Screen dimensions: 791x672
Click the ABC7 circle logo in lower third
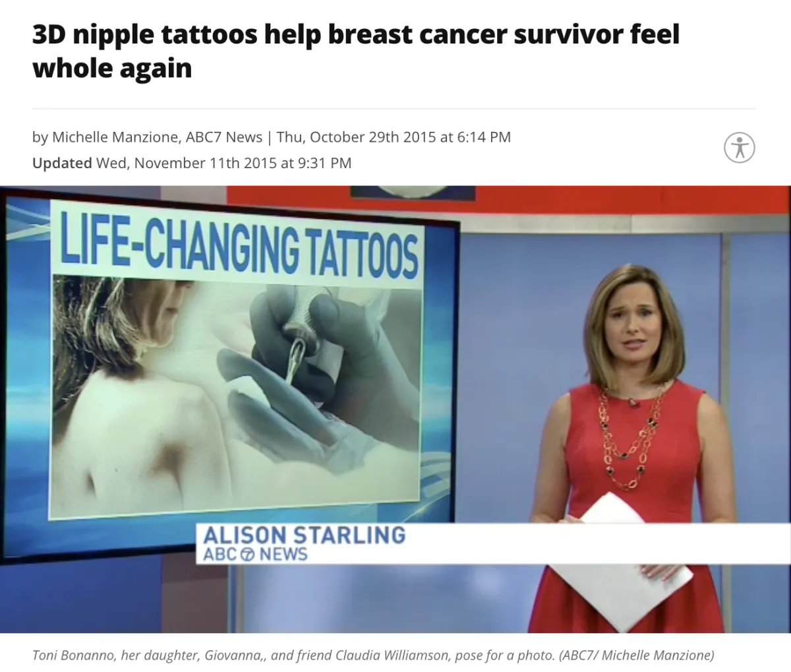click(249, 554)
